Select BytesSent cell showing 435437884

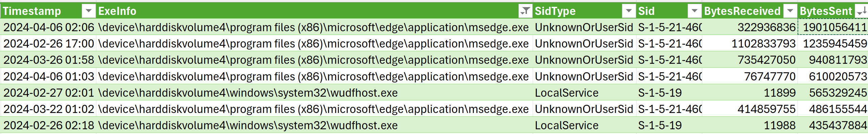point(833,125)
